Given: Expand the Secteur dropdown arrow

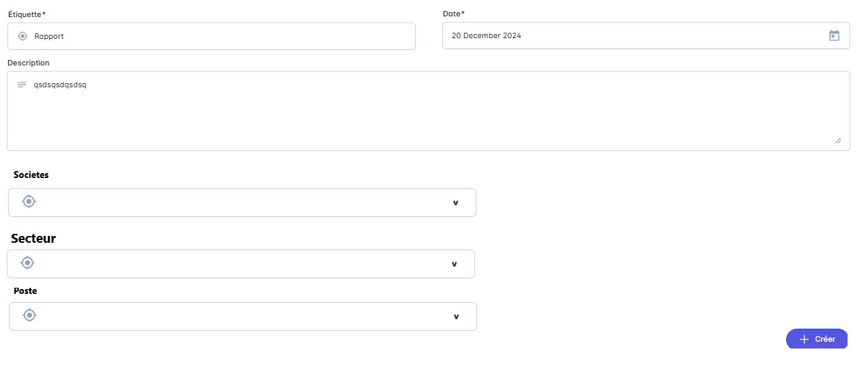Looking at the screenshot, I should point(454,264).
